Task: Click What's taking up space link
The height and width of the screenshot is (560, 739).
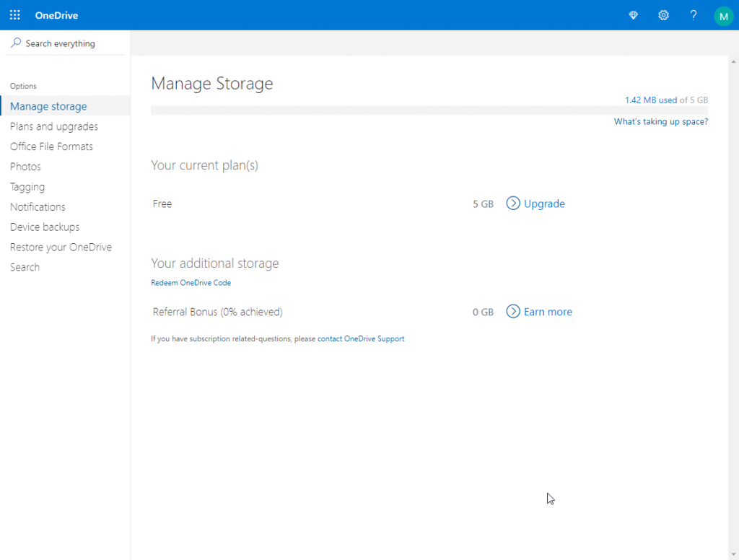Action: (x=661, y=122)
